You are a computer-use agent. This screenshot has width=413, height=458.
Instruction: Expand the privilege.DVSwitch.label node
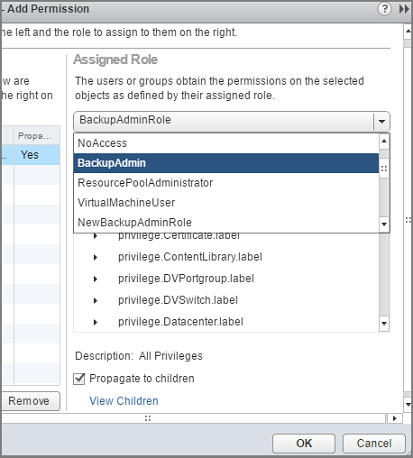point(95,300)
